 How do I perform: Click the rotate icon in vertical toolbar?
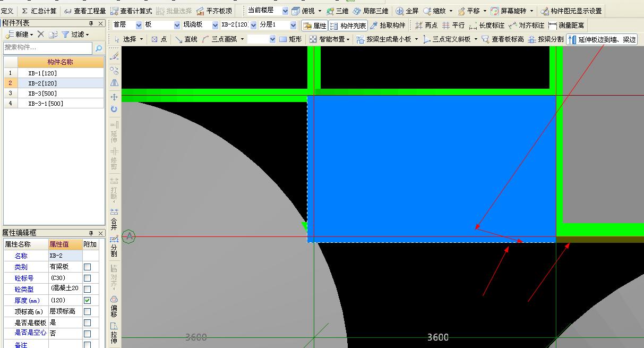pyautogui.click(x=114, y=109)
